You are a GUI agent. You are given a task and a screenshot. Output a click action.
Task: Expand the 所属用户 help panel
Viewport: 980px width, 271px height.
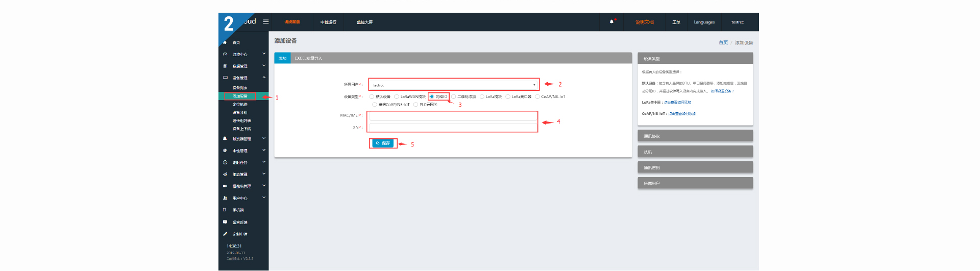[695, 183]
